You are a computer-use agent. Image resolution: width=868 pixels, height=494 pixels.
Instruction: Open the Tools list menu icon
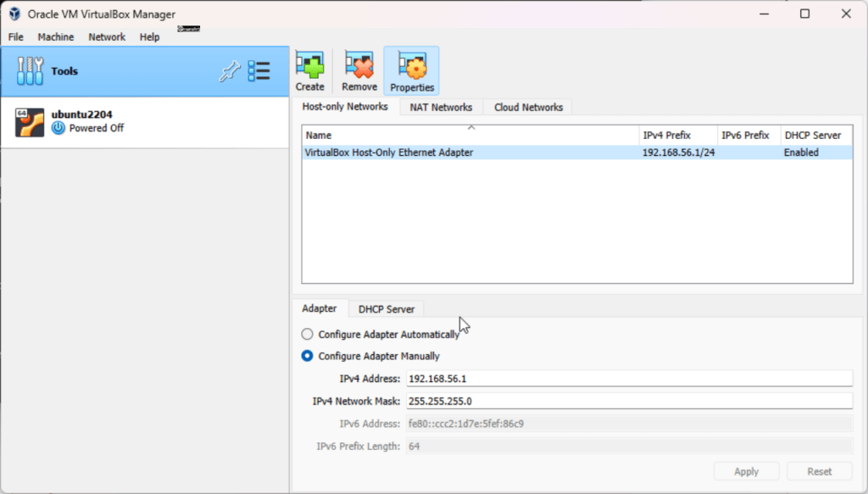[259, 71]
